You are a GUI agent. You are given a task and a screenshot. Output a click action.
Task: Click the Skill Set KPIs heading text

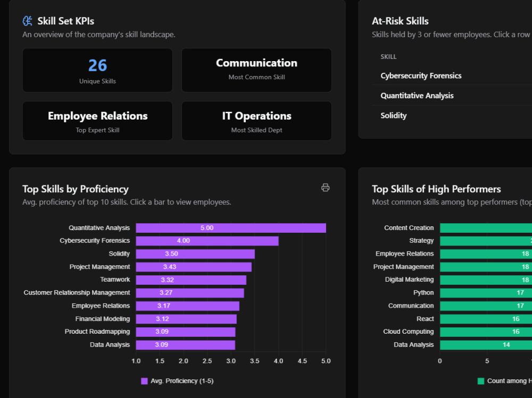(66, 21)
